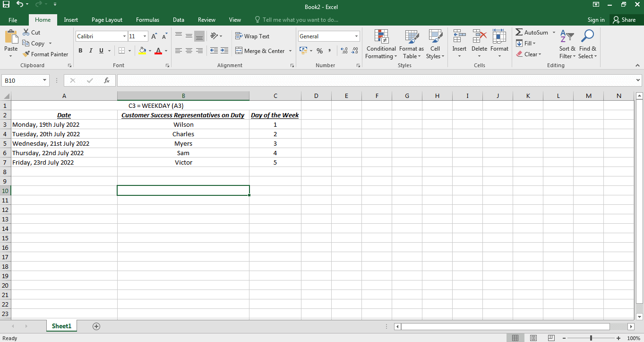Switch to the Page Layout tab
Image resolution: width=644 pixels, height=342 pixels.
click(x=107, y=20)
